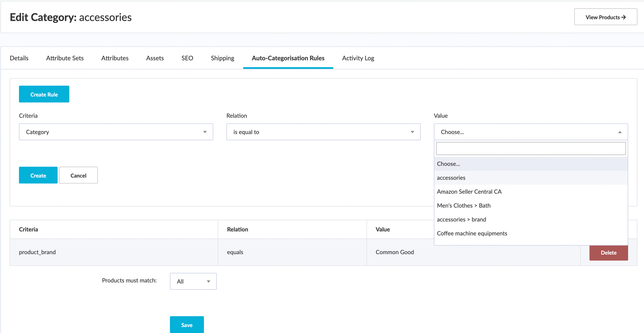Choose 'Amazon Seller Central CA' option
This screenshot has height=333, width=644.
point(469,192)
